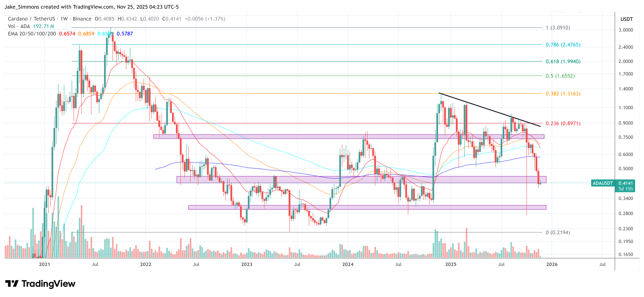644x297 pixels.
Task: Select the Vol · ADA indicator label
Action: pyautogui.click(x=19, y=26)
